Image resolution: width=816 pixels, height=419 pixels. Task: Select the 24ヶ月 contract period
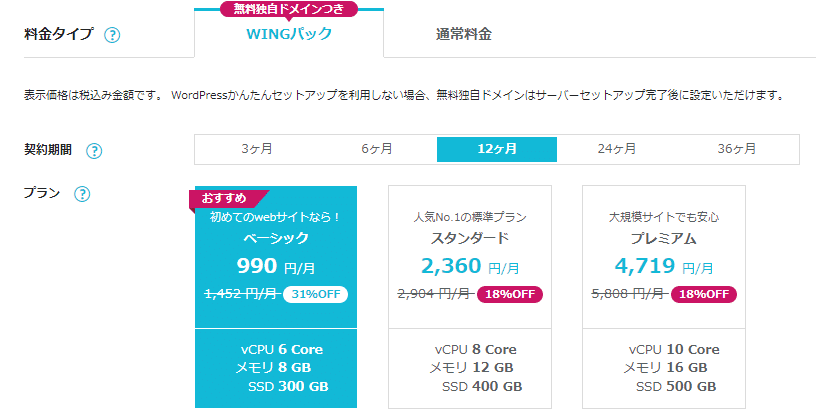(618, 149)
